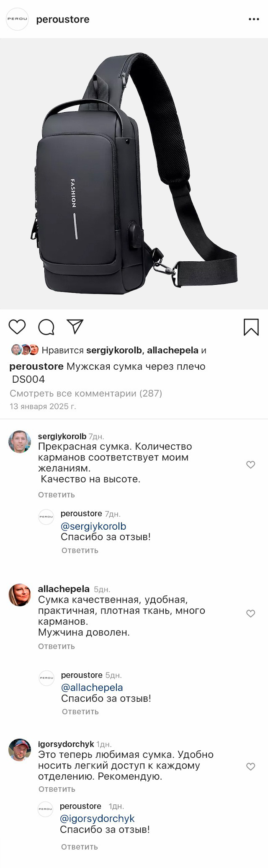Like sergiykorolb's comment

[x=250, y=464]
